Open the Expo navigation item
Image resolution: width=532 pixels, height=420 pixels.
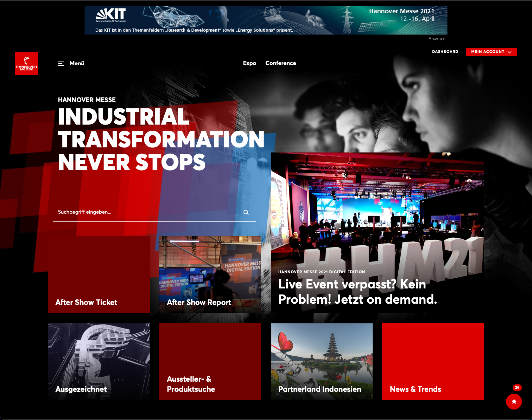pos(250,63)
